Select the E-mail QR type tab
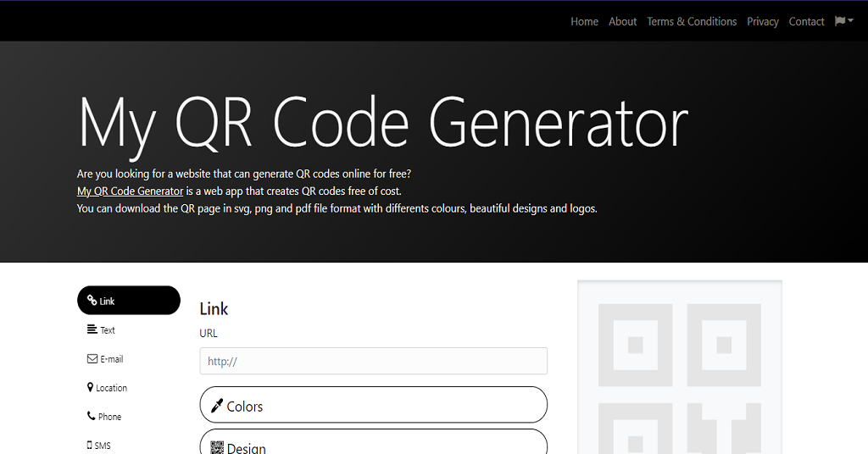The width and height of the screenshot is (868, 454). [x=129, y=358]
